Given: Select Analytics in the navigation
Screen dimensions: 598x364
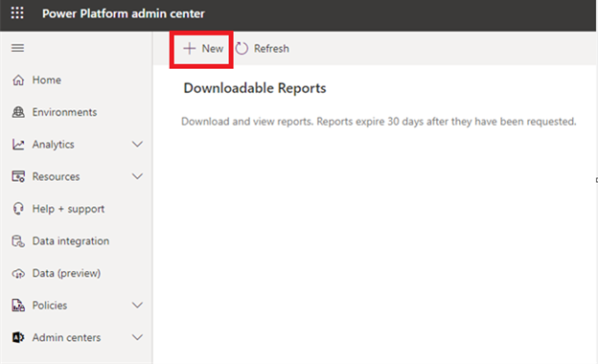Looking at the screenshot, I should coord(53,145).
